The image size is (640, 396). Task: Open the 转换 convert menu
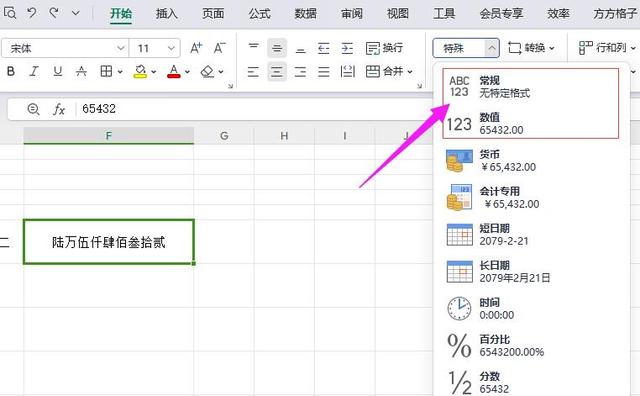[x=531, y=48]
